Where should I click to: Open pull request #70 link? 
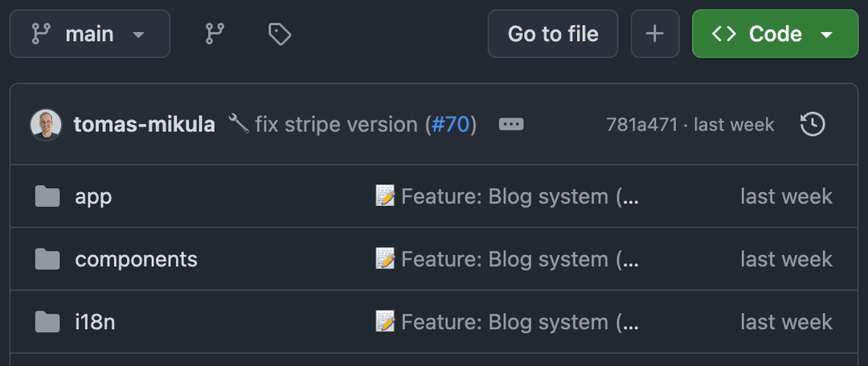[450, 125]
